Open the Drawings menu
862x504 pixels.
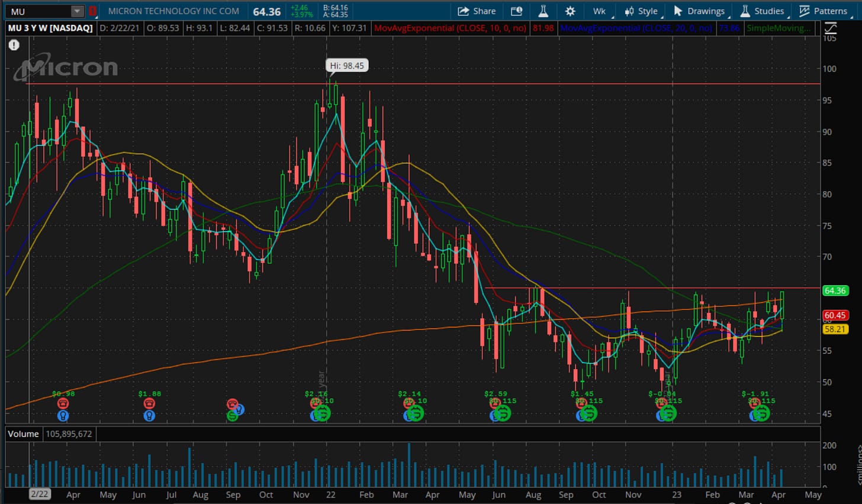[x=699, y=11]
